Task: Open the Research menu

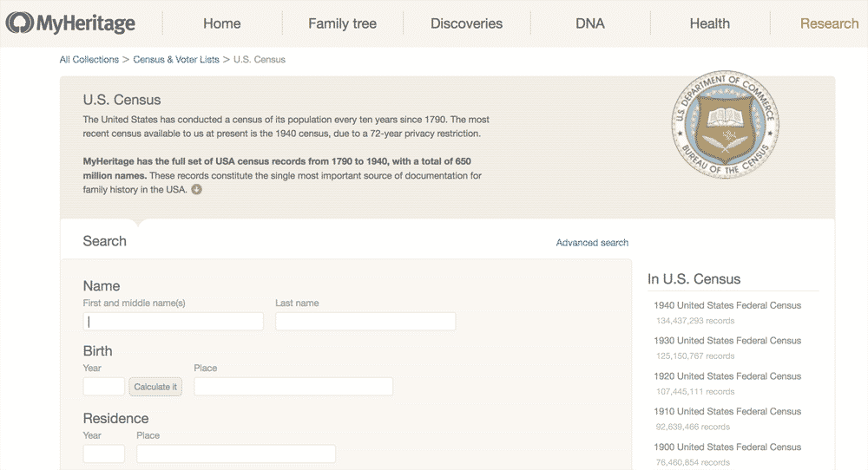Action: pyautogui.click(x=828, y=23)
